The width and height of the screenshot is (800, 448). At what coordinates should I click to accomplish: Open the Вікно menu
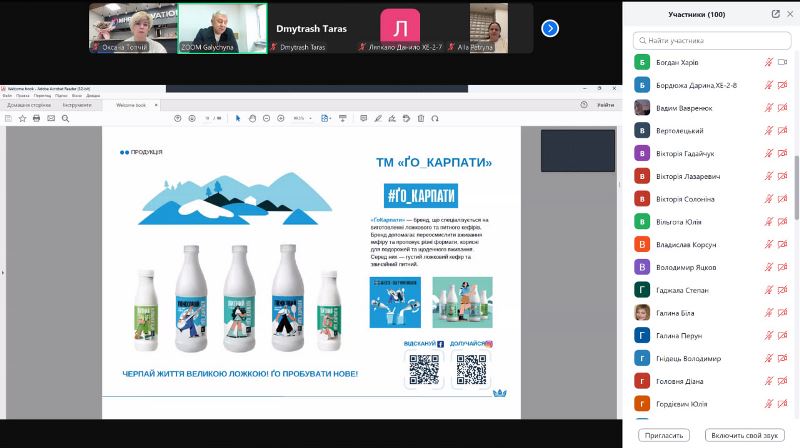point(77,95)
